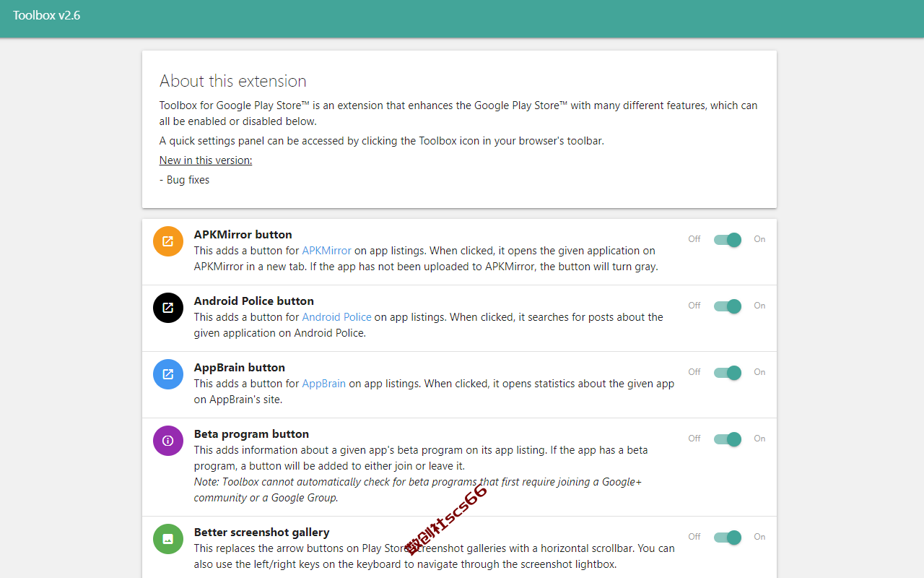Open the Android Police hyperlink
The width and height of the screenshot is (924, 578).
pyautogui.click(x=336, y=317)
